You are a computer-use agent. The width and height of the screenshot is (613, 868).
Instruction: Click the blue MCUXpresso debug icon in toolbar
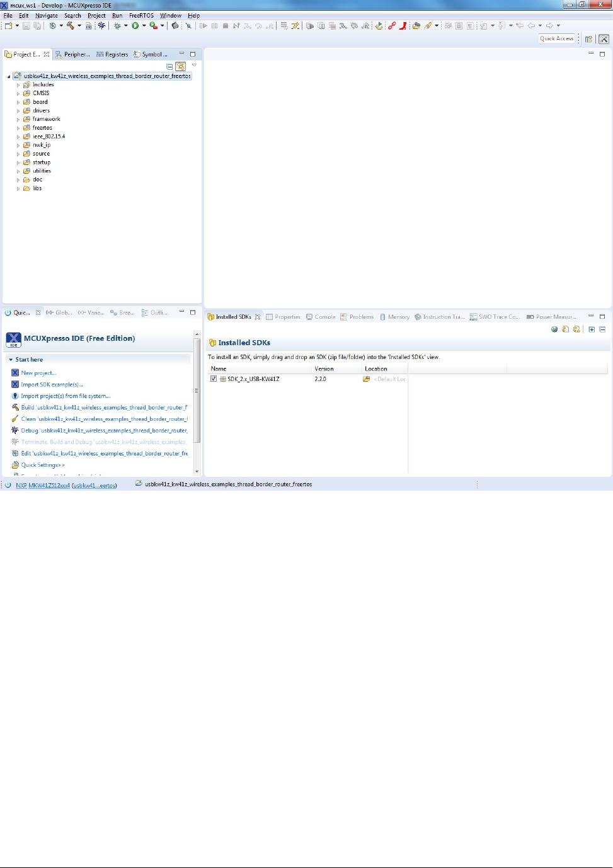click(101, 26)
